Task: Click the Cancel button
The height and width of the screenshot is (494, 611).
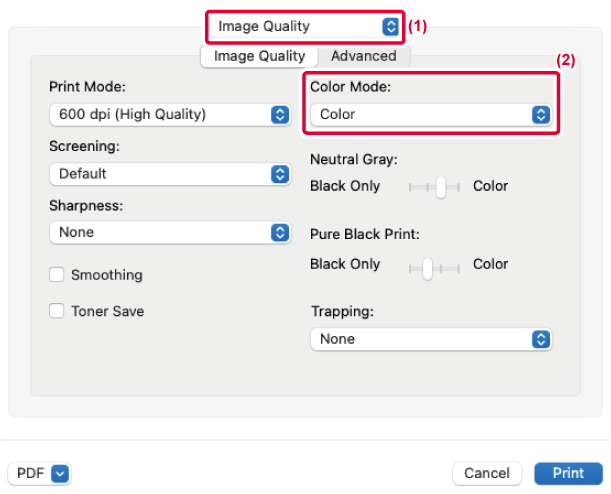Action: [x=487, y=472]
